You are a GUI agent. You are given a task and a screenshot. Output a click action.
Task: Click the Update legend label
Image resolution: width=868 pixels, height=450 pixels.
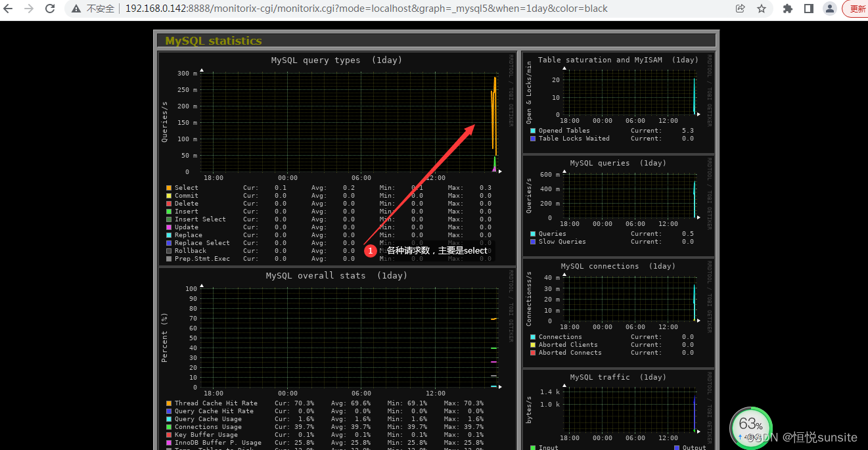coord(187,227)
